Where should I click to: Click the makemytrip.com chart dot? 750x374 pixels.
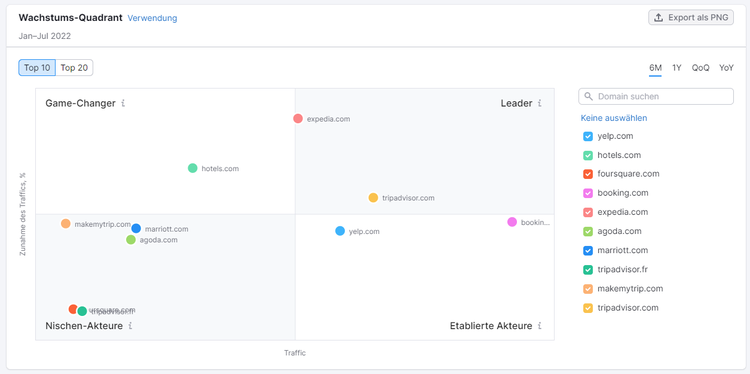click(x=66, y=223)
